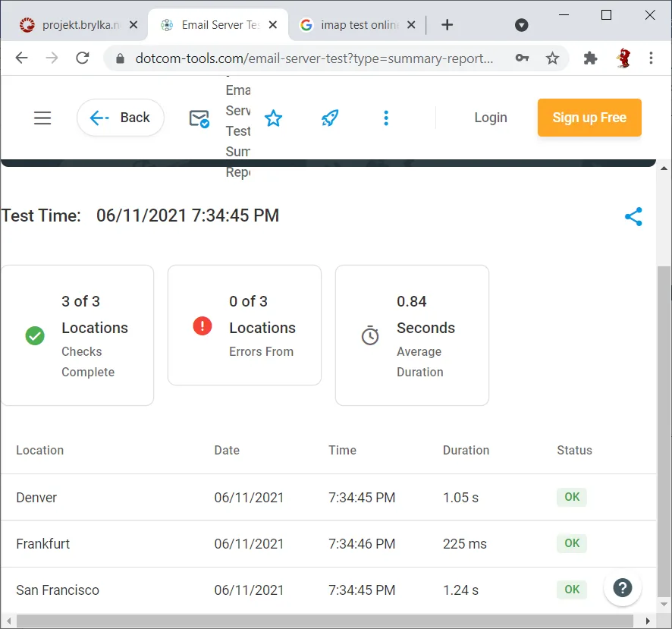This screenshot has height=629, width=672.
Task: Click the Time column header
Action: click(342, 450)
